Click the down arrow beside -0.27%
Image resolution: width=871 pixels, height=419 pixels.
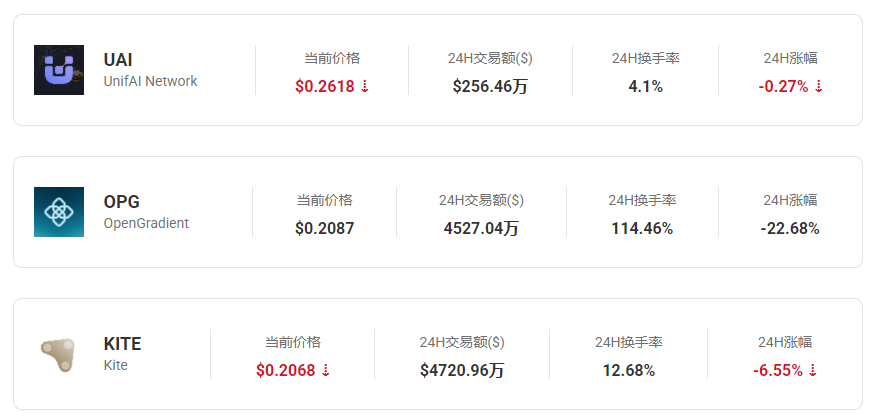point(819,86)
